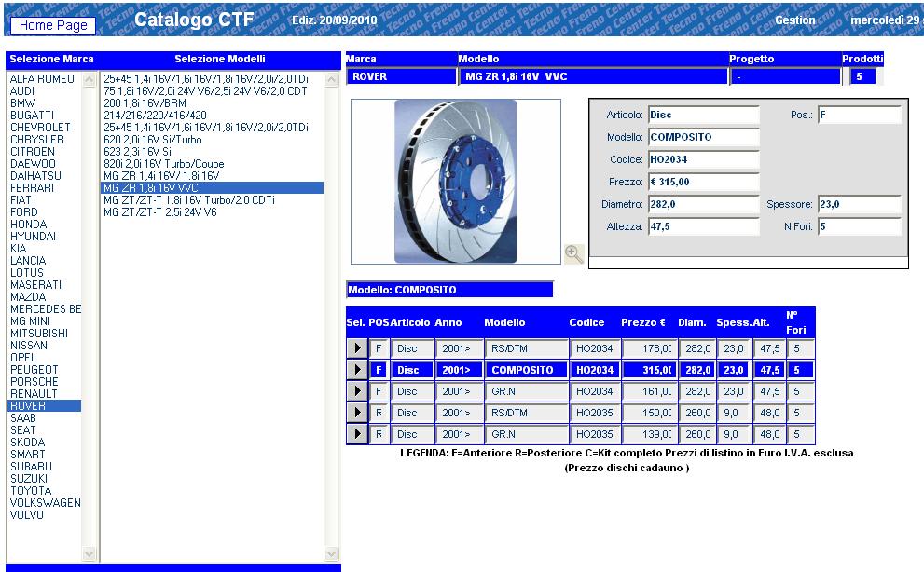Screen dimensions: 924x572
Task: Select NISSAN brand
Action: (29, 346)
